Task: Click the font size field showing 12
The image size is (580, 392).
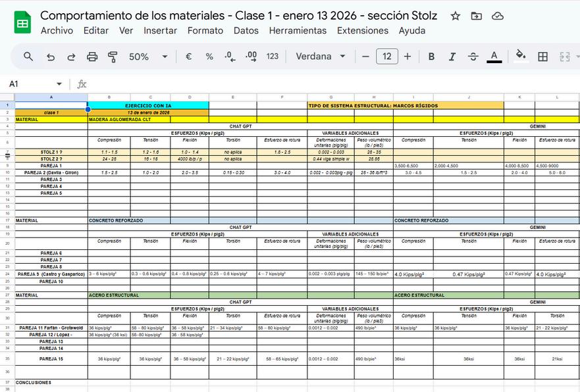Action: pyautogui.click(x=387, y=57)
